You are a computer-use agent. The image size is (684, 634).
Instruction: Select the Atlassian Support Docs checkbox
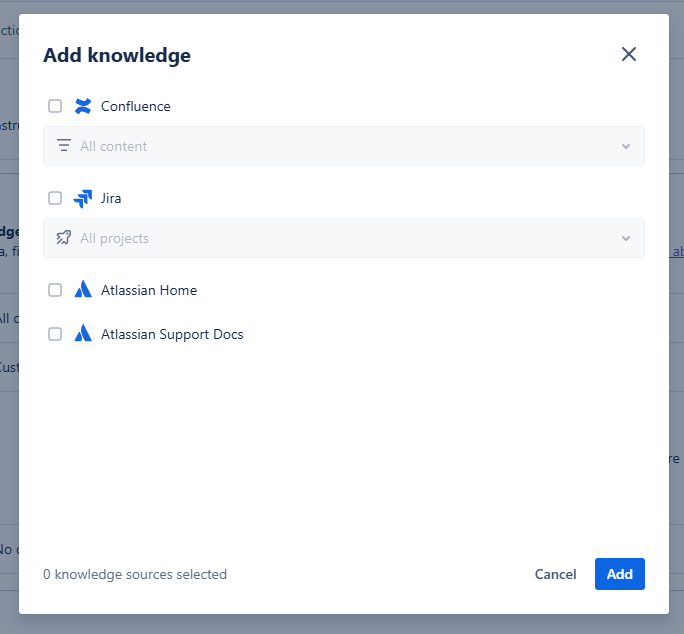55,334
